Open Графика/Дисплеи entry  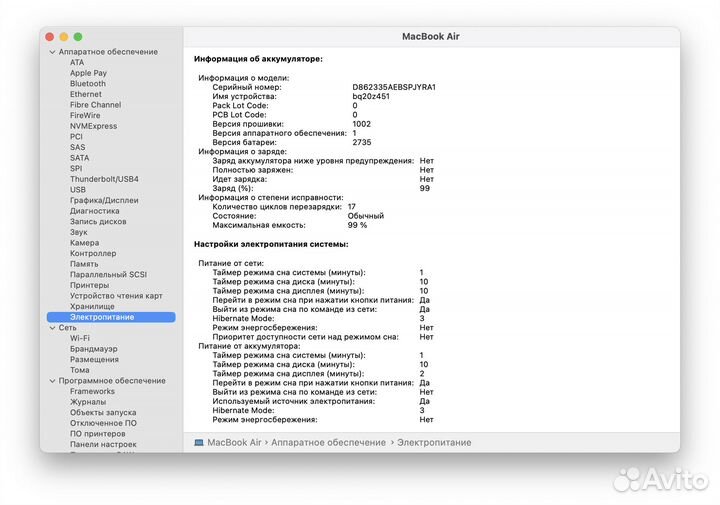[104, 200]
